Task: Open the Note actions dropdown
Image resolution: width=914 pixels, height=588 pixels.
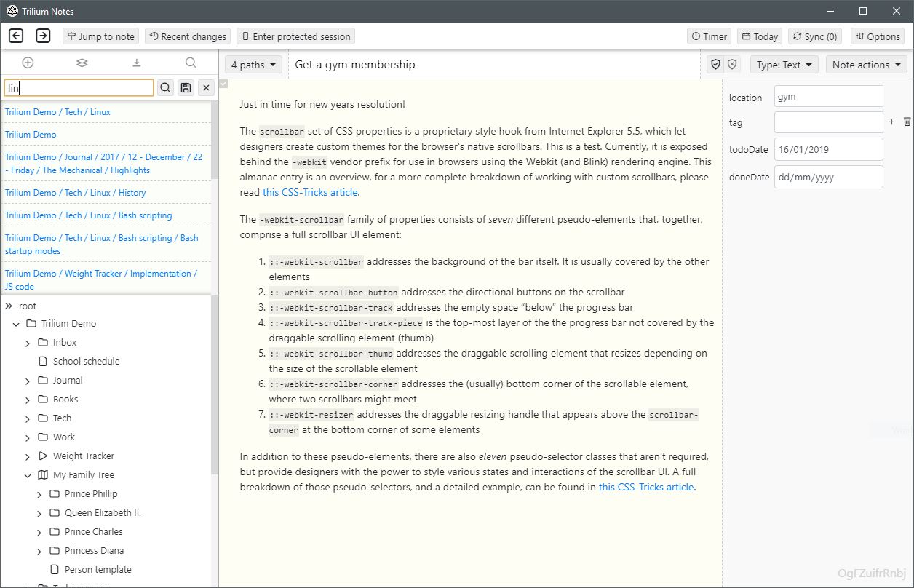Action: (867, 65)
